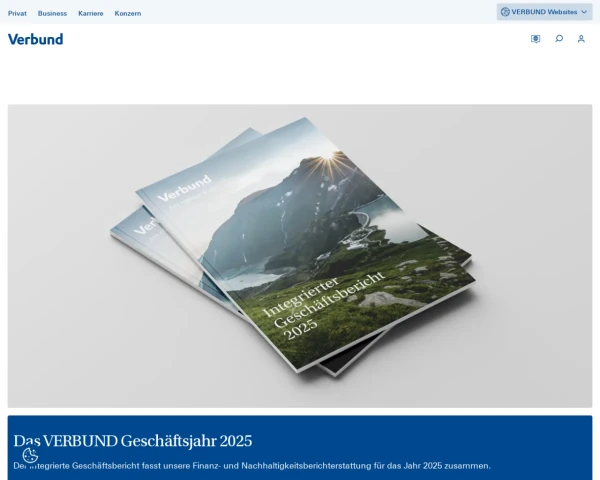Click the sentence about Finanz- und Nachhaltigkeitsberichterstattung
600x480 pixels.
(x=252, y=466)
